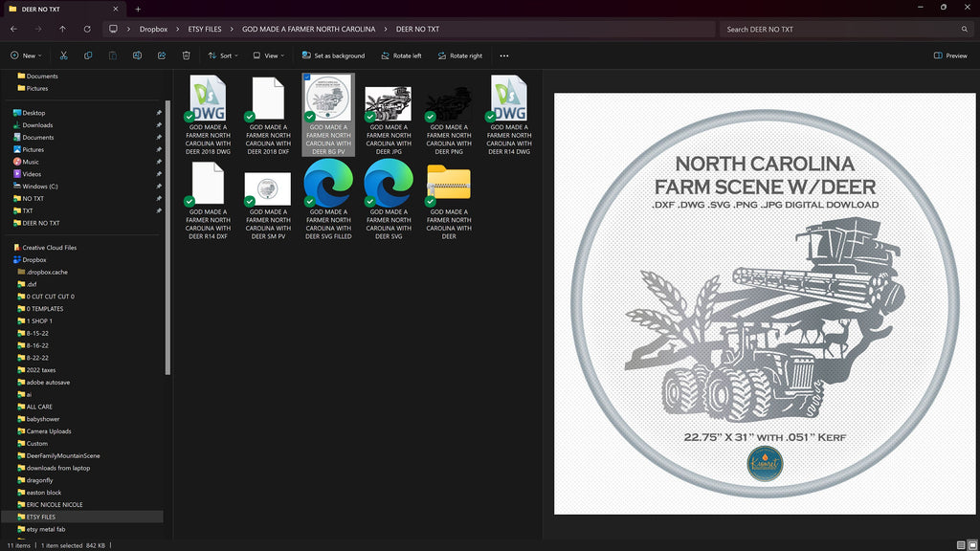Click Dropbox breadcrumb in address bar
The width and height of the screenshot is (980, 551).
153,29
